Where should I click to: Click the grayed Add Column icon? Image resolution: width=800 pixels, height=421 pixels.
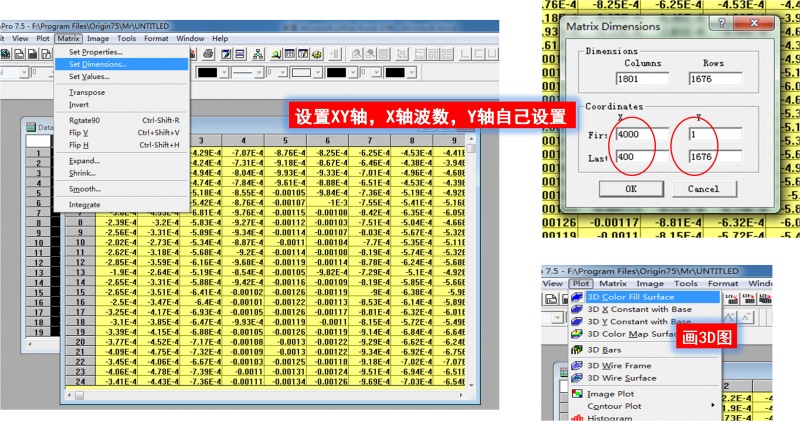[x=335, y=54]
